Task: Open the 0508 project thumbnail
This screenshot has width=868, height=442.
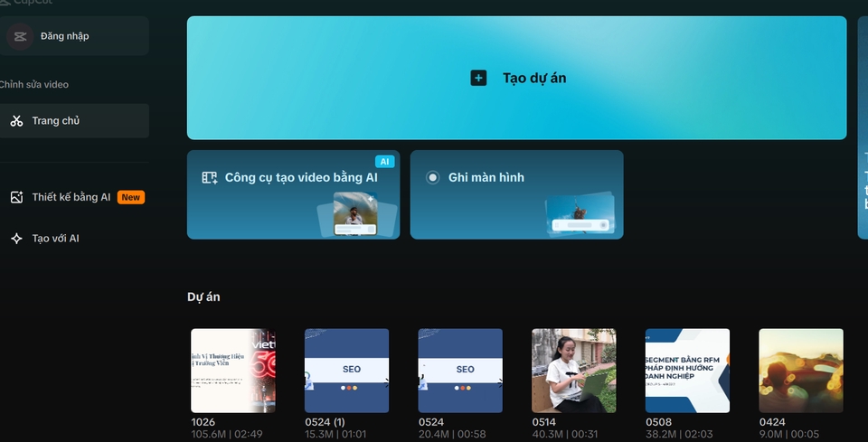Action: [687, 371]
